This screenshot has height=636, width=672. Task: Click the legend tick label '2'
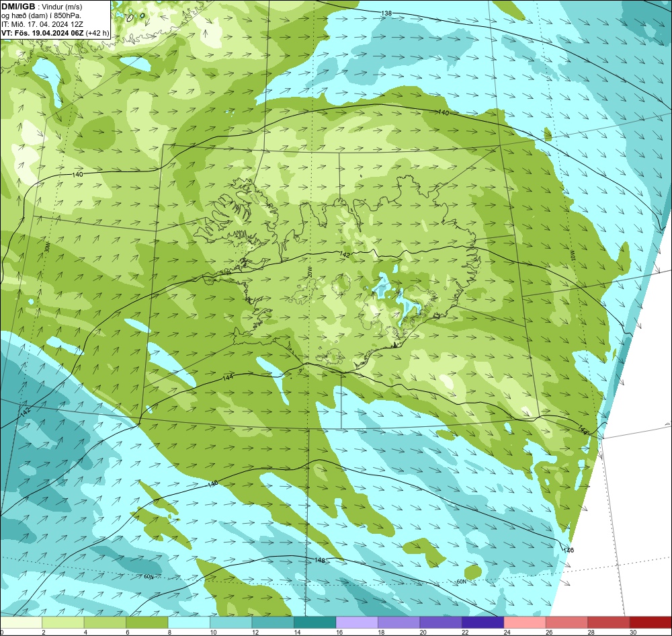coord(44,632)
